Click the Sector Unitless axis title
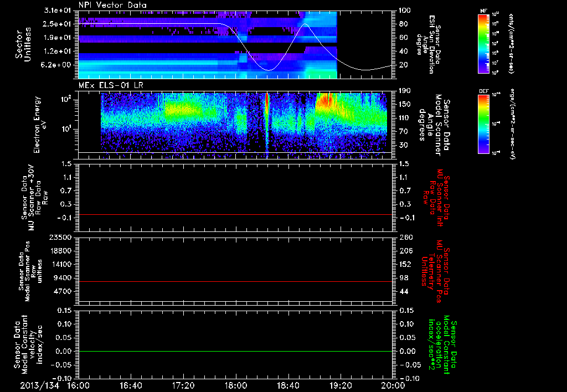The image size is (567, 392). [x=23, y=44]
